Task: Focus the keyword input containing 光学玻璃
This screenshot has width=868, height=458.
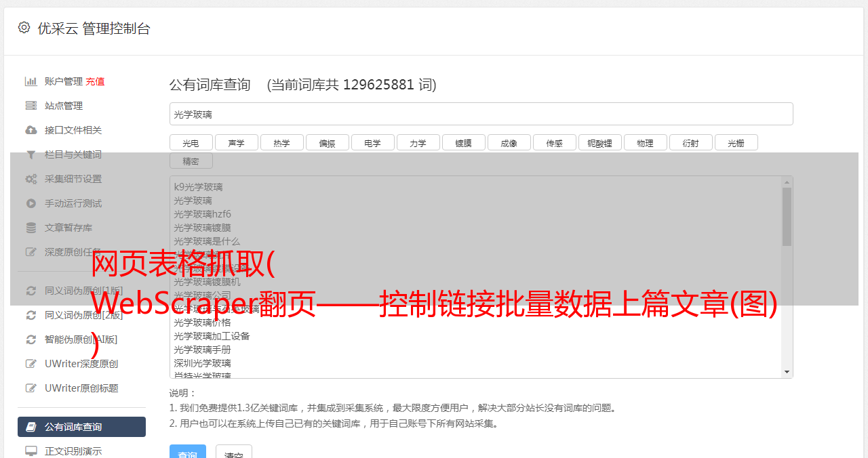Action: (x=481, y=114)
